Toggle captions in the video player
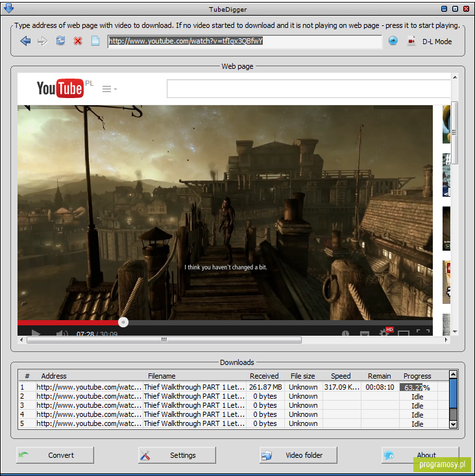 364,333
